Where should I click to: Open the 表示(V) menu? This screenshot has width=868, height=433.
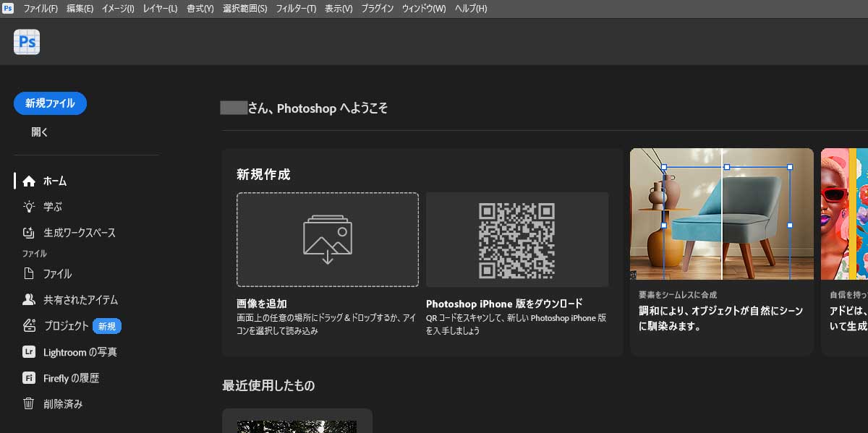click(x=339, y=9)
